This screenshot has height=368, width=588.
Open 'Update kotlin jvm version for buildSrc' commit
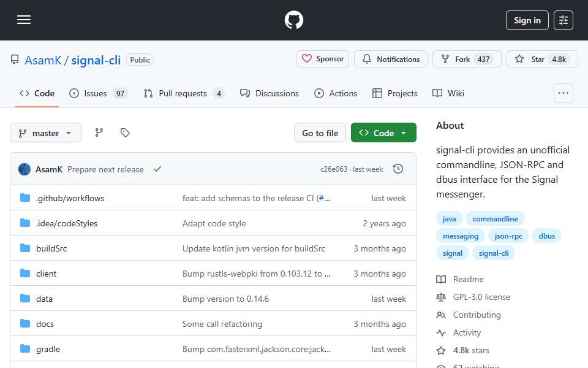point(254,248)
